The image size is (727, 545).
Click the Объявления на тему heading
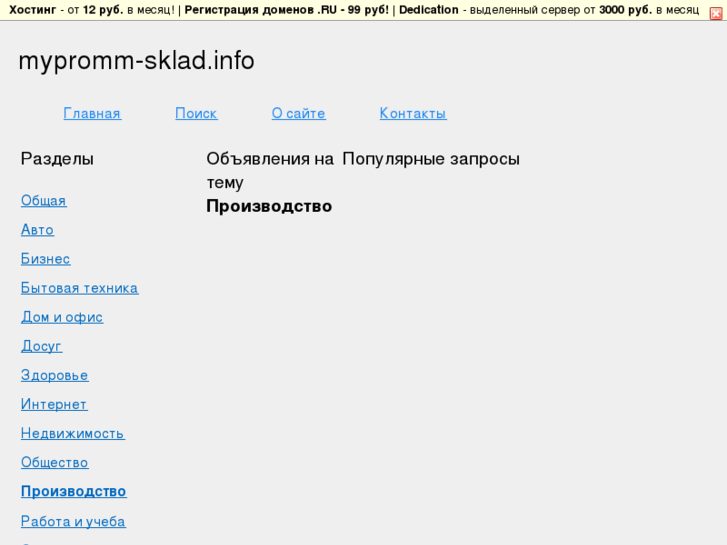click(270, 171)
